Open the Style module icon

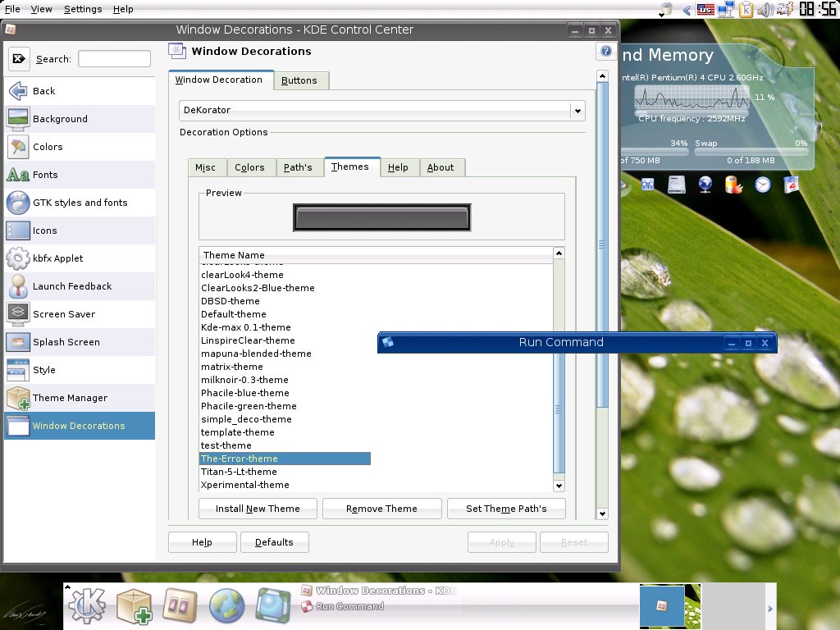pyautogui.click(x=18, y=370)
